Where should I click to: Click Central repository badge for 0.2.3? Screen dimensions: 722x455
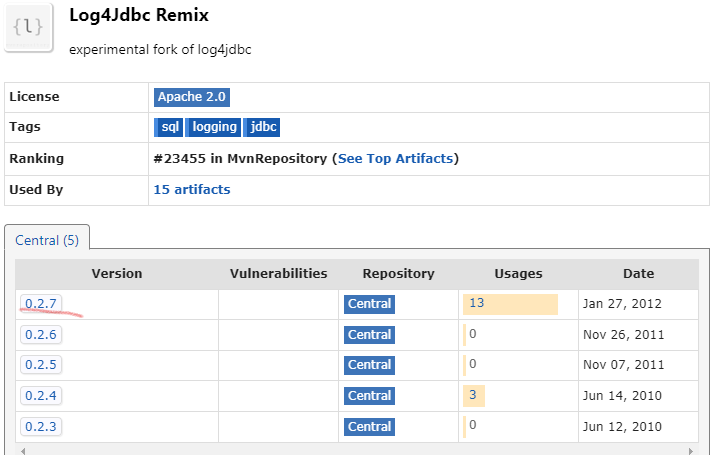coord(369,426)
